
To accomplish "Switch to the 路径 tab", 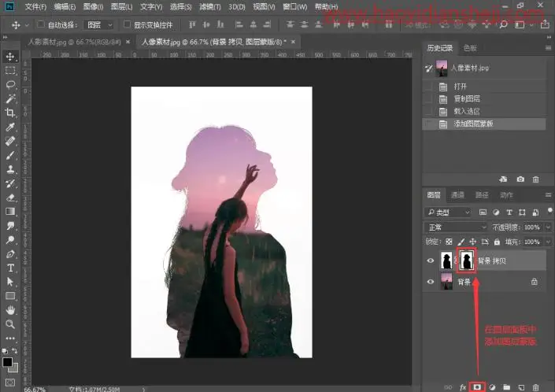I will click(482, 195).
